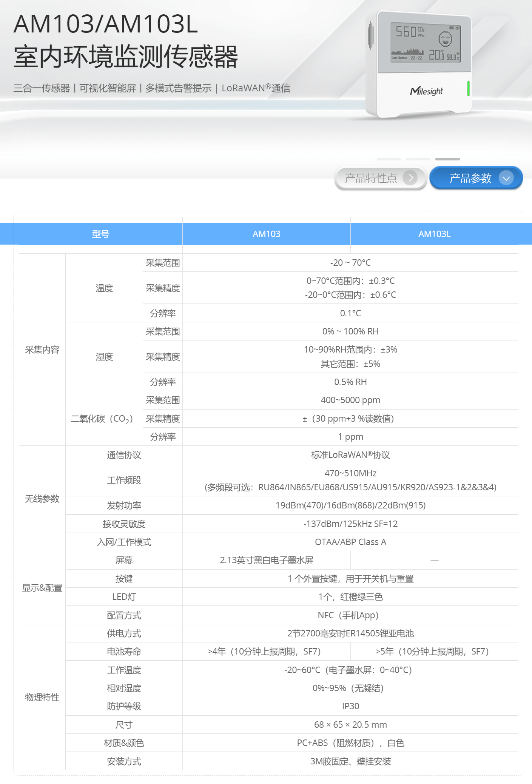Click the 0~70°C范围内: ±0.3°C value
532x784 pixels.
350,281
